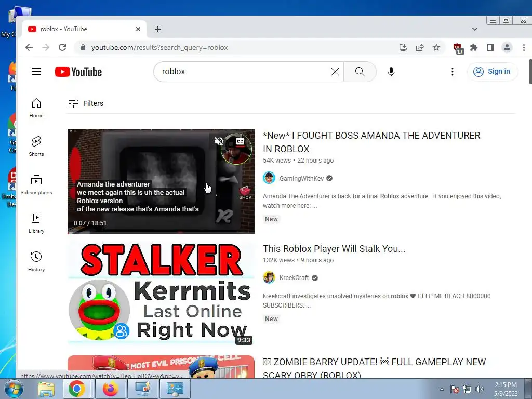Click the magnifier search button
532x399 pixels.
[360, 72]
